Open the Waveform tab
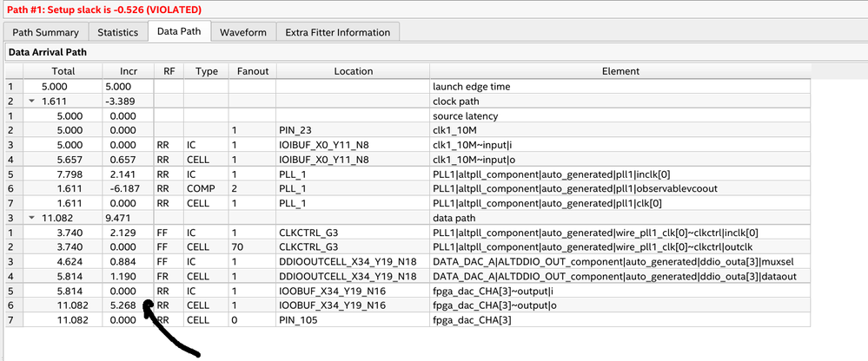 pyautogui.click(x=242, y=32)
